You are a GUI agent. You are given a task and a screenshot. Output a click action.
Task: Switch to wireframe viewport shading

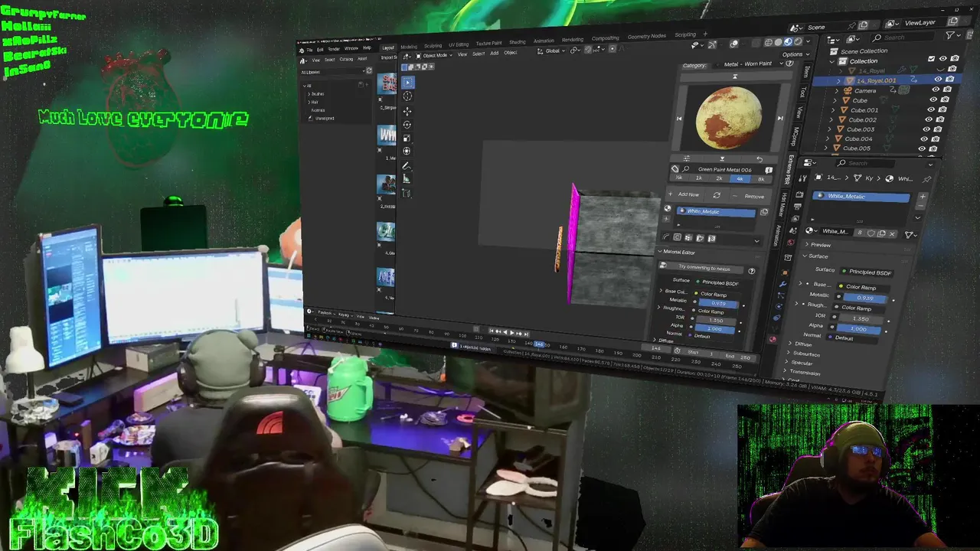[x=769, y=42]
